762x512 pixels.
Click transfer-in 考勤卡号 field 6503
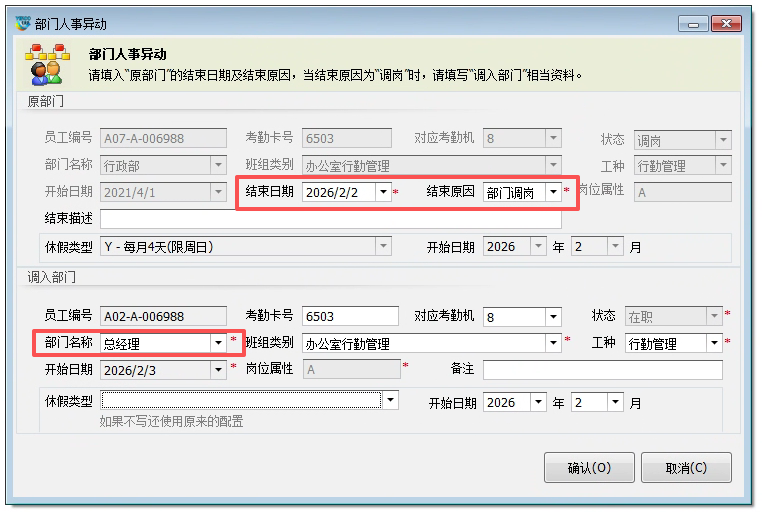click(x=350, y=316)
